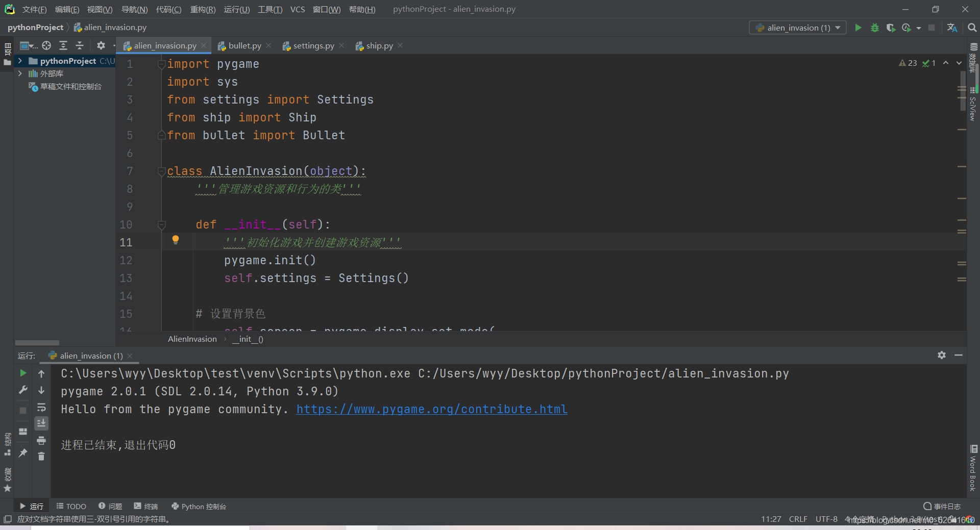Pin the run tab icon
The width and height of the screenshot is (980, 530).
tap(23, 453)
